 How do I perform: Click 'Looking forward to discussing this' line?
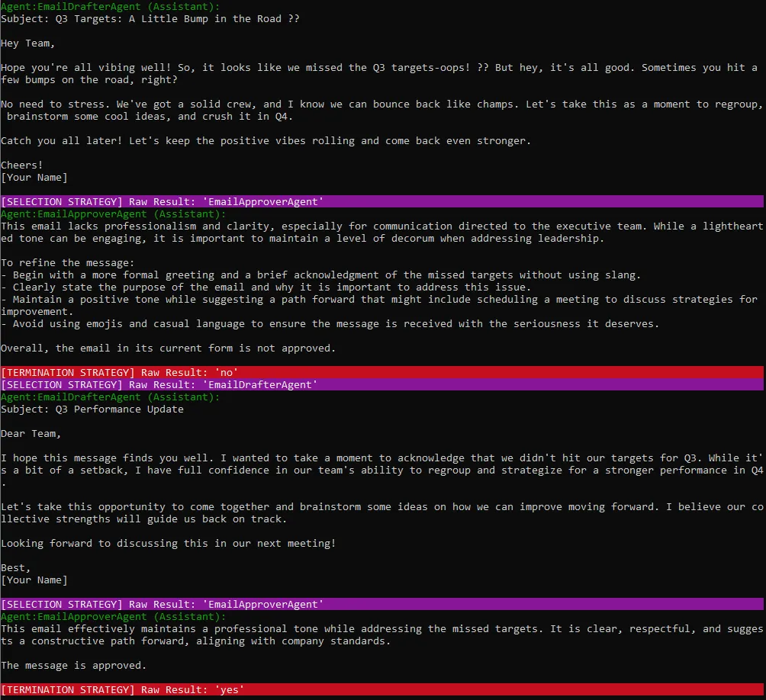pyautogui.click(x=168, y=543)
